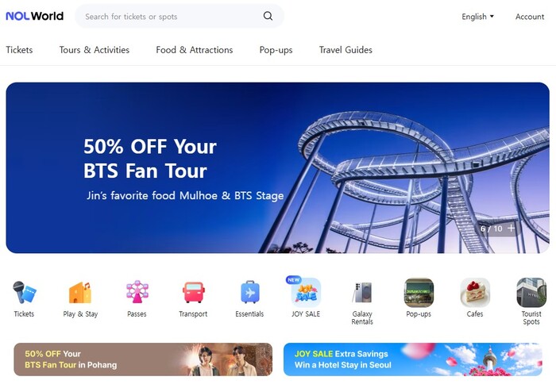The height and width of the screenshot is (392, 556).
Task: Select the Tourist Spots icon
Action: (x=531, y=293)
